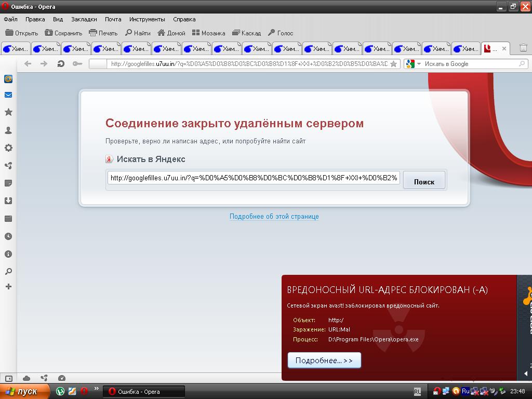Expand the add panel plus in sidebar
This screenshot has width=532, height=399.
coord(8,286)
